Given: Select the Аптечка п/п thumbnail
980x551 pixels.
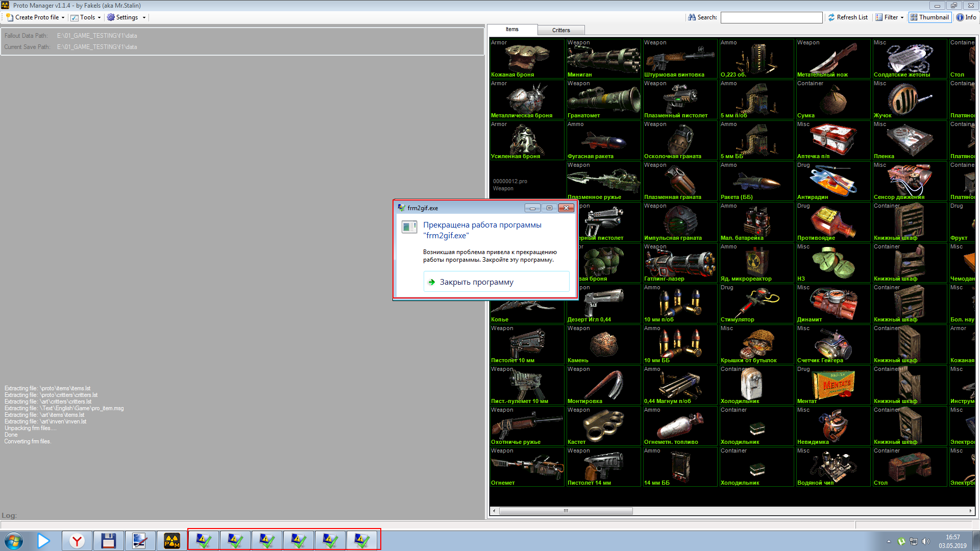Looking at the screenshot, I should point(833,140).
